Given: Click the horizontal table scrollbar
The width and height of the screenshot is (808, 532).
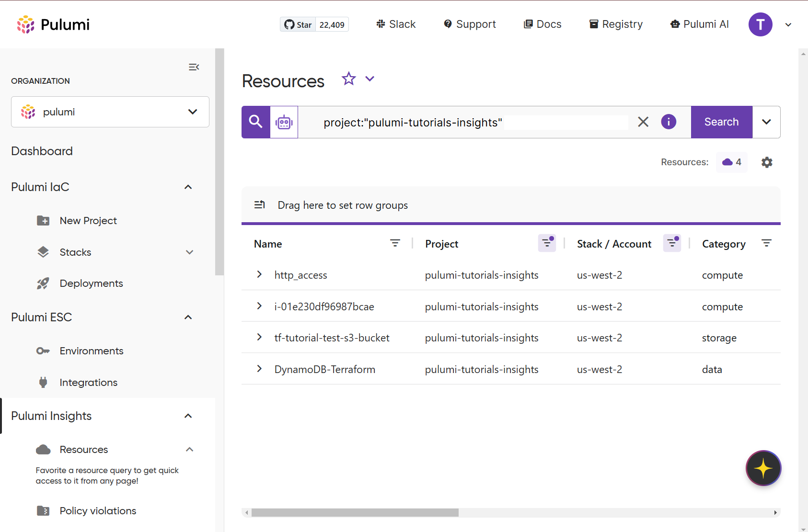Looking at the screenshot, I should click(355, 513).
